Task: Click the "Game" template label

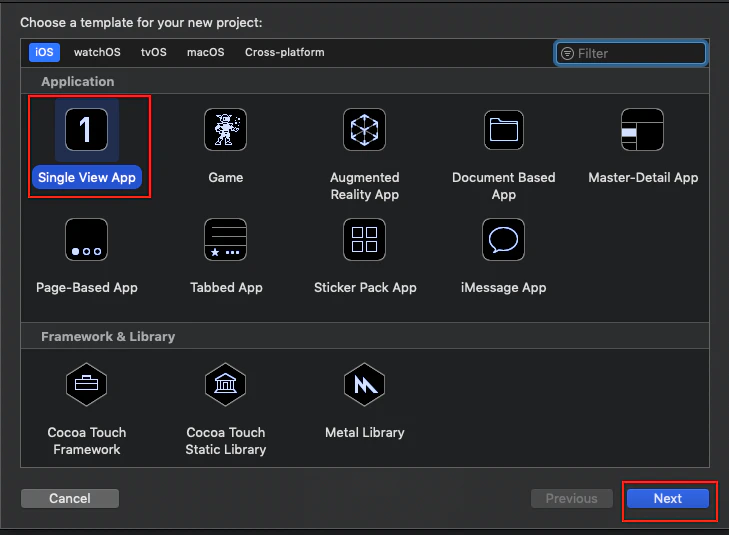Action: pyautogui.click(x=225, y=178)
